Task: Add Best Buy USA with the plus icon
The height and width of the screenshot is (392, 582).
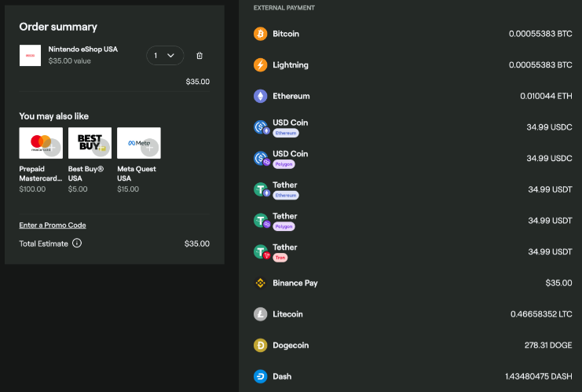Action: [x=101, y=148]
